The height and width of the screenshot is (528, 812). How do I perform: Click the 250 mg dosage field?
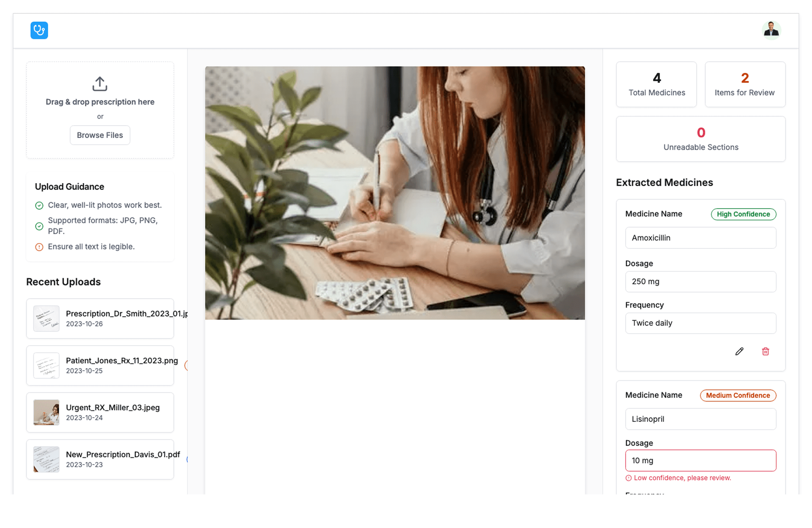pyautogui.click(x=701, y=282)
